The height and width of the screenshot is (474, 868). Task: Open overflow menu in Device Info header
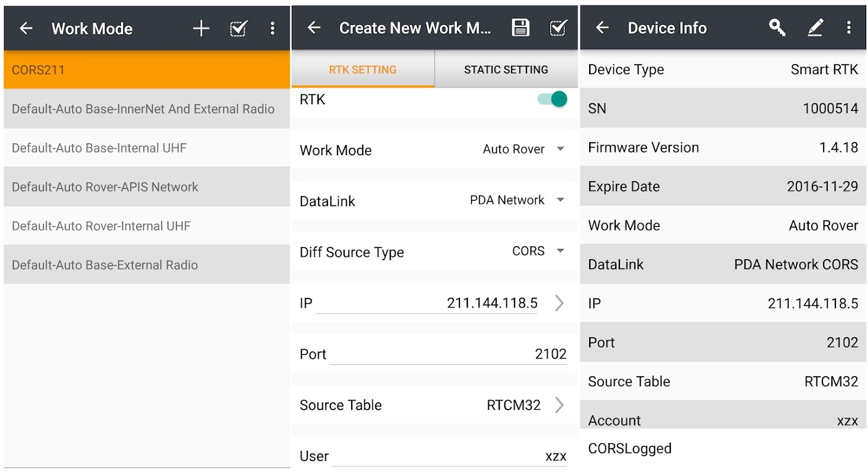pyautogui.click(x=849, y=27)
